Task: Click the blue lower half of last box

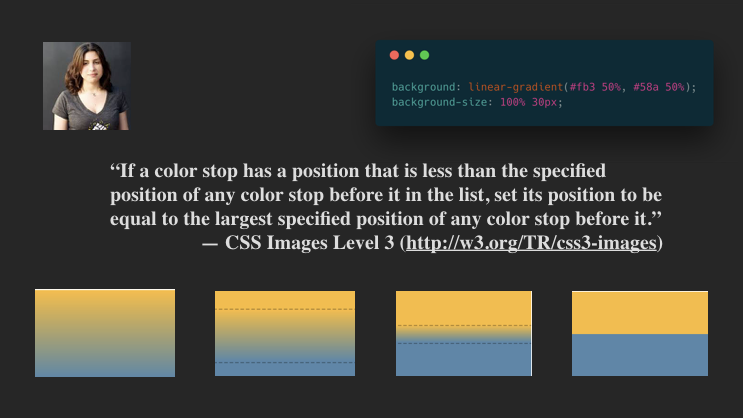Action: coord(640,355)
